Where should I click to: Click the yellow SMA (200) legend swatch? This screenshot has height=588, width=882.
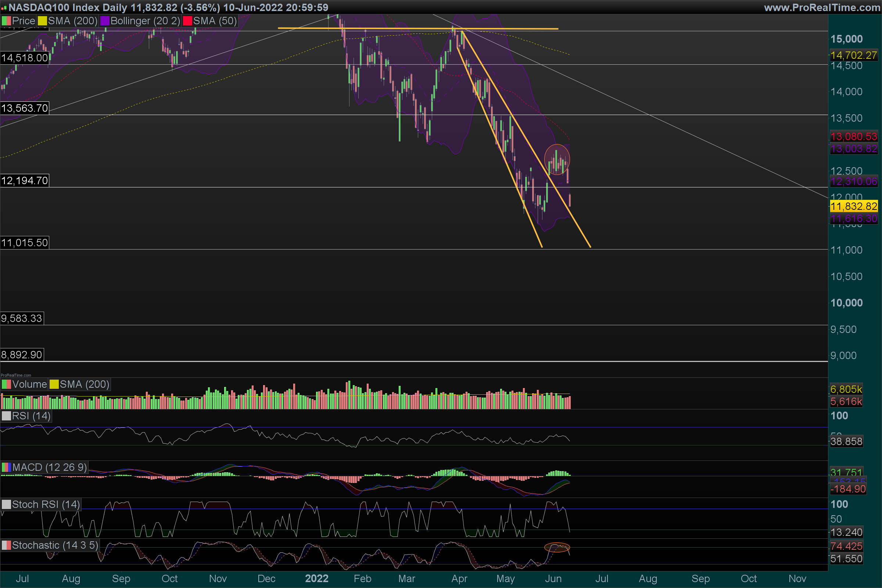tap(42, 21)
